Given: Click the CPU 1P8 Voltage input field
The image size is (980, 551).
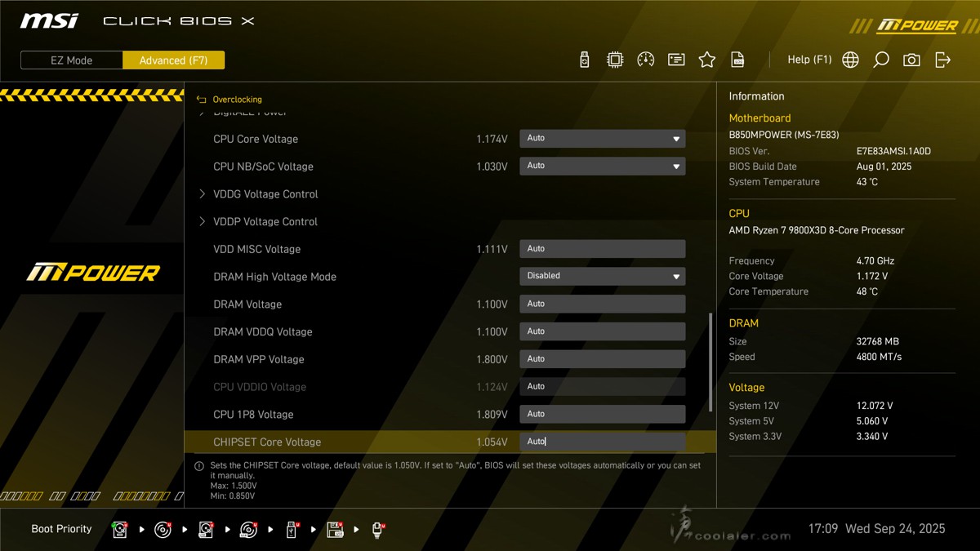Looking at the screenshot, I should coord(603,415).
